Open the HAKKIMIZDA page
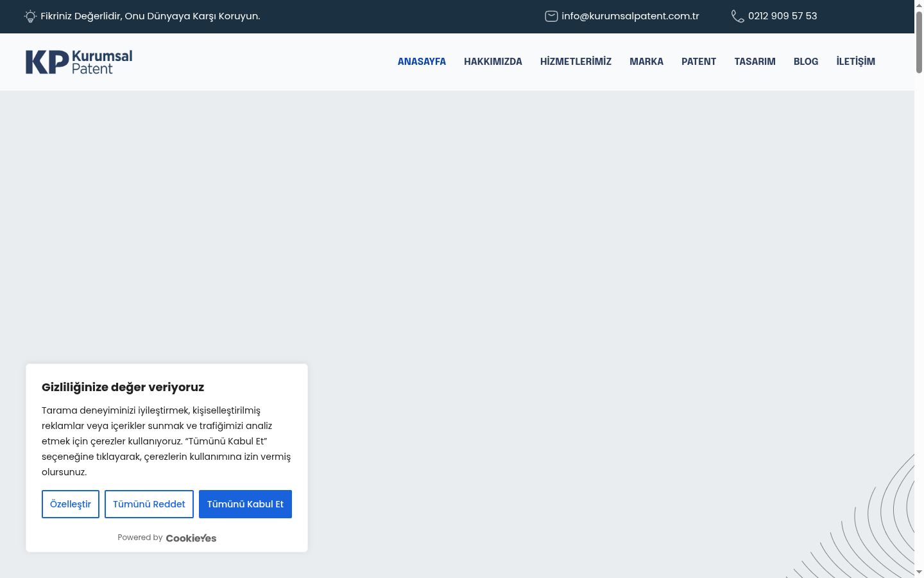 pyautogui.click(x=493, y=62)
